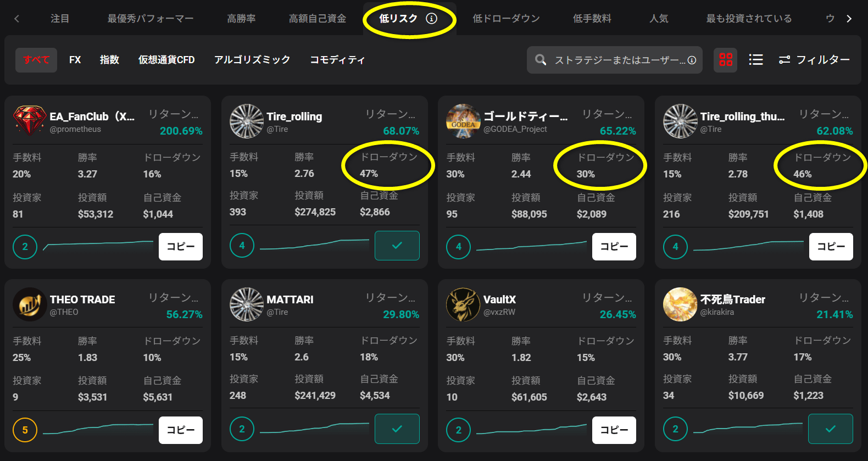Click info icon inside strategy search box
This screenshot has width=868, height=461.
coord(692,60)
